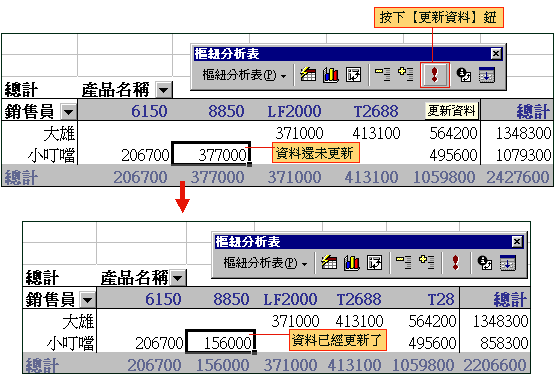557x376 pixels.
Task: Open Chart Wizard in toolbar above cell 156000
Action: tap(352, 263)
